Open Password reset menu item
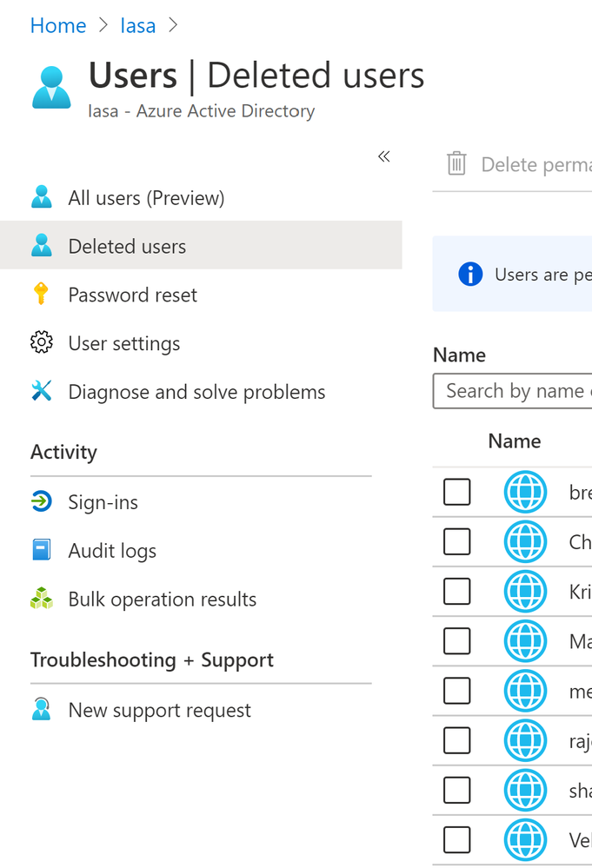The image size is (592, 868). pos(132,295)
